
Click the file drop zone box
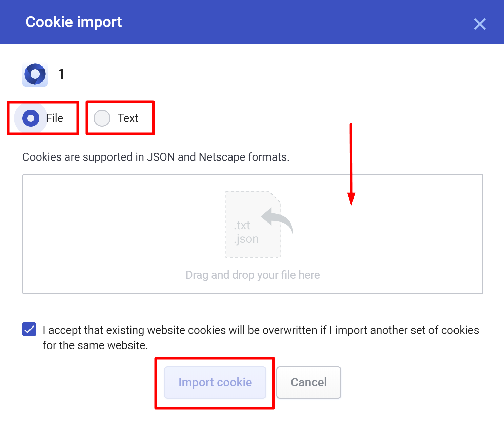tap(253, 234)
